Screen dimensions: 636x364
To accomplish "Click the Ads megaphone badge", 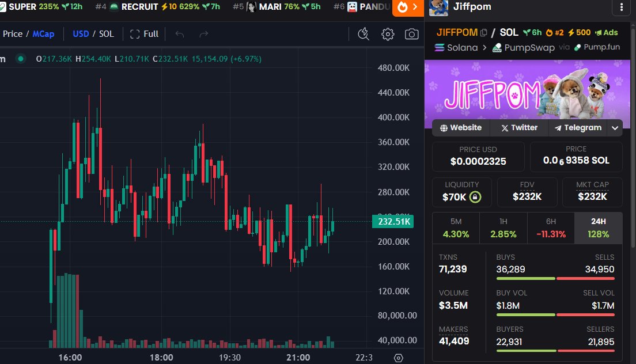I will 607,32.
